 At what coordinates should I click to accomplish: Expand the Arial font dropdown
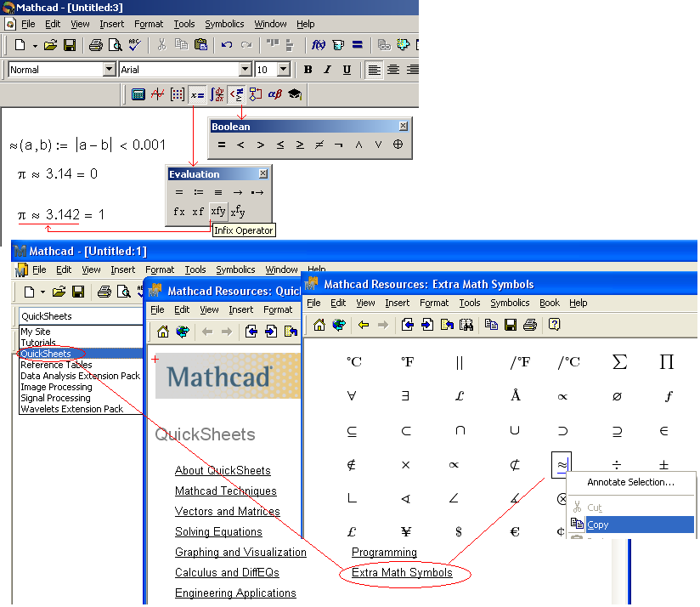(246, 69)
